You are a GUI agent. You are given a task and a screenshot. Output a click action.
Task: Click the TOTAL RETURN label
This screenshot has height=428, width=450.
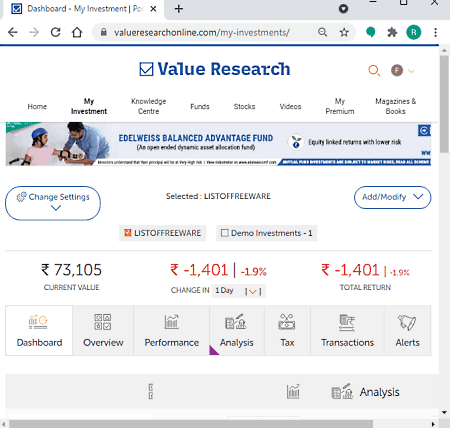pyautogui.click(x=365, y=287)
